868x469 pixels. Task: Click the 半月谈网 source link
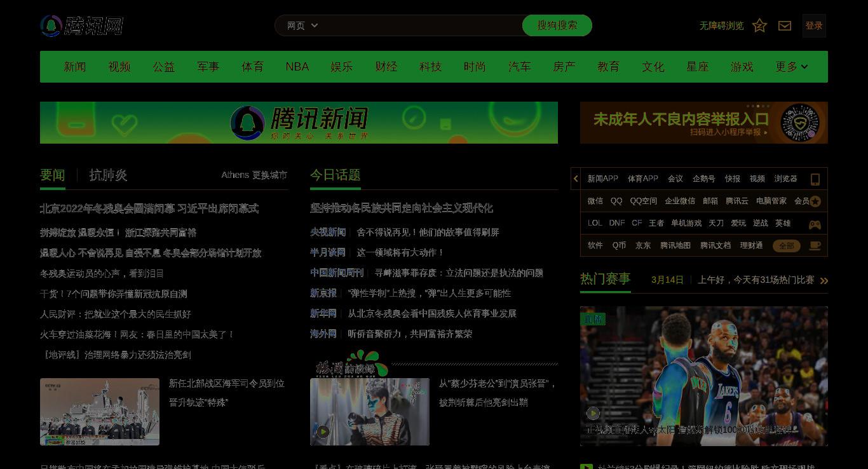click(328, 252)
